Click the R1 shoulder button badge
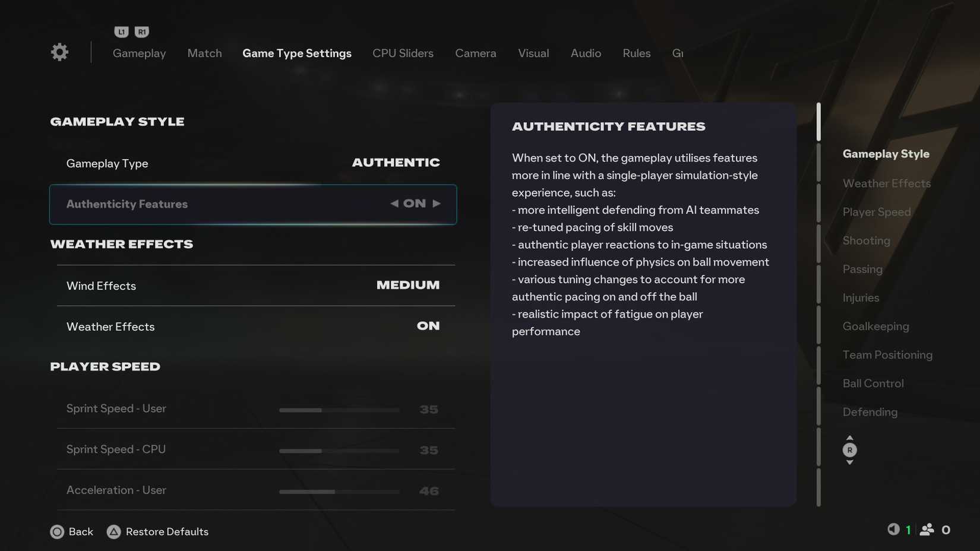Viewport: 980px width, 551px height. tap(141, 31)
